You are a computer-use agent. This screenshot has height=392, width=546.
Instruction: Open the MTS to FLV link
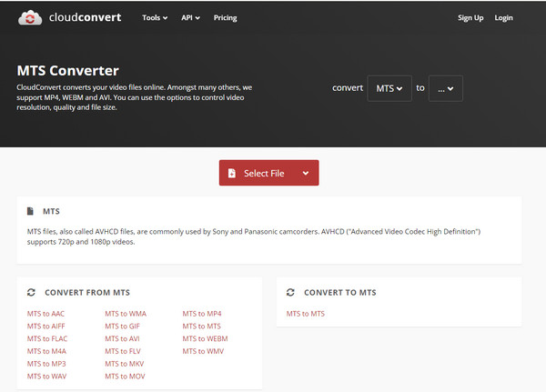(123, 351)
